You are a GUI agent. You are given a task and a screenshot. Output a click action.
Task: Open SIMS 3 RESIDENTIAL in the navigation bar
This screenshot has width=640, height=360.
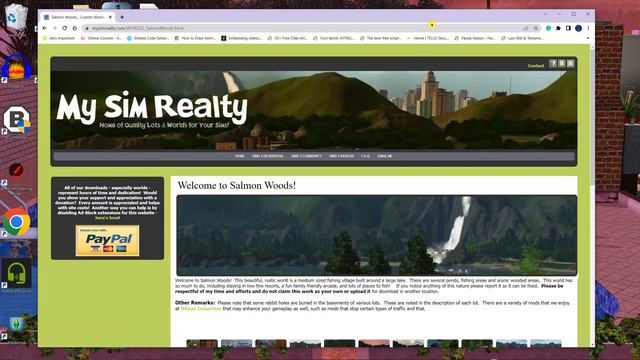click(x=268, y=156)
